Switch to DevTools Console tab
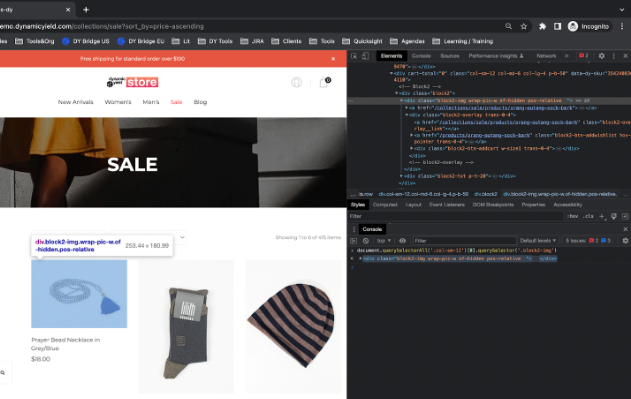631x399 pixels. click(421, 56)
